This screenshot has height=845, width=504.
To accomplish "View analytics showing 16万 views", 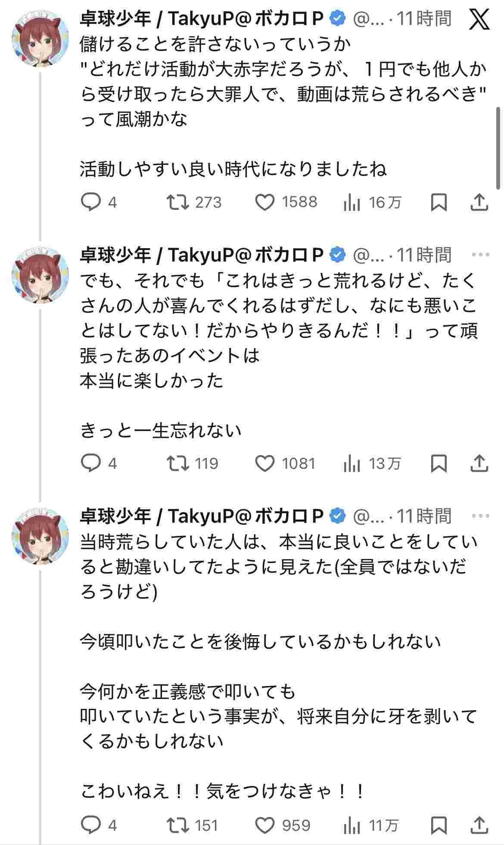I will point(352,202).
